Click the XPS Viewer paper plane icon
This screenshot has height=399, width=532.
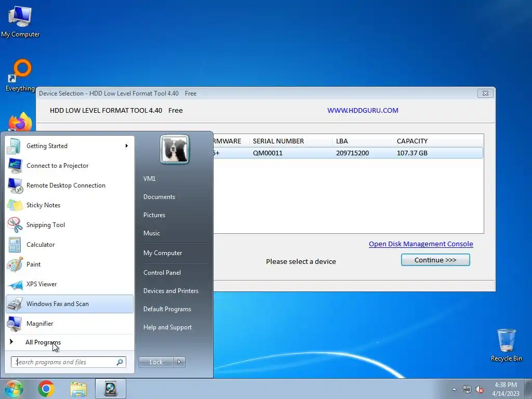[15, 284]
